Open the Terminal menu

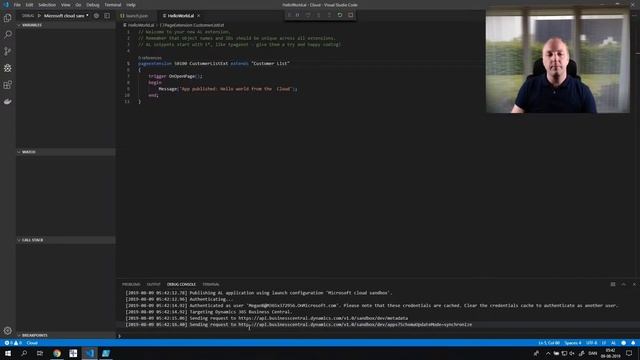click(x=113, y=5)
